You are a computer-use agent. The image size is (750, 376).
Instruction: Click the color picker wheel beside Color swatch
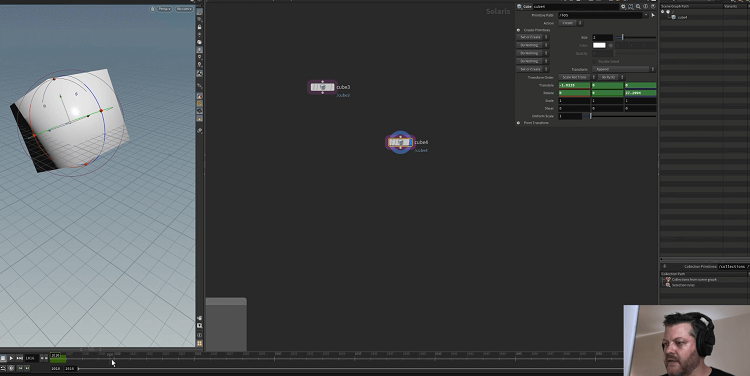[x=611, y=45]
